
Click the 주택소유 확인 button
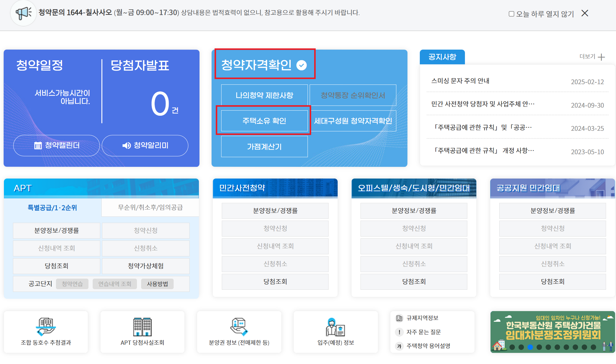point(264,121)
